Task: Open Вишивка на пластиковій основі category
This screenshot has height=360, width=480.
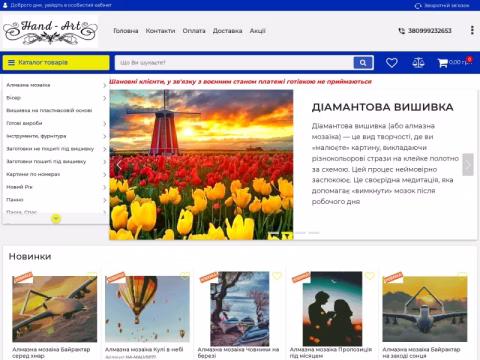Action: click(49, 110)
